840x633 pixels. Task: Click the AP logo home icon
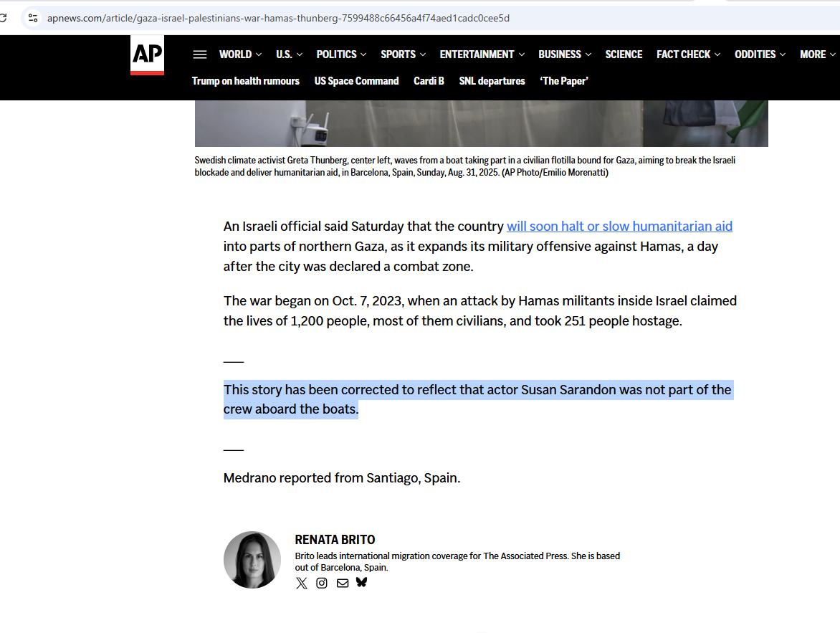pos(147,55)
